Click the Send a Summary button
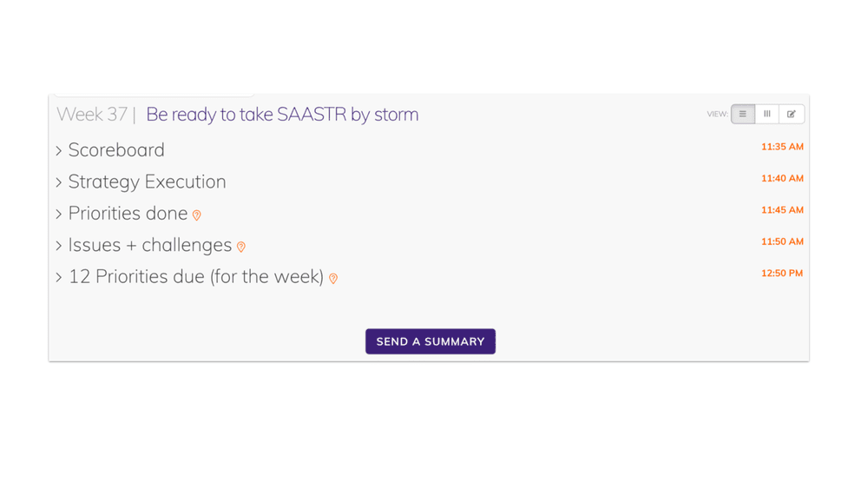Screen dimensions: 868x489 click(431, 341)
